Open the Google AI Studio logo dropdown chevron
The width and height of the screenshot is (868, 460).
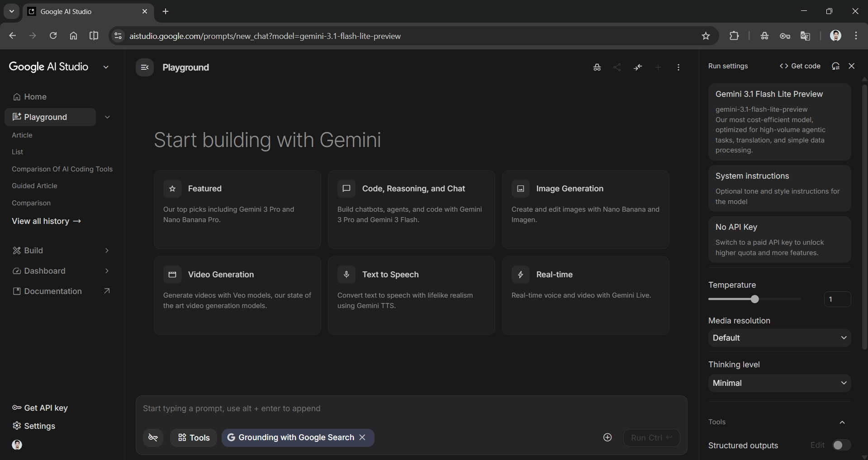coord(106,67)
